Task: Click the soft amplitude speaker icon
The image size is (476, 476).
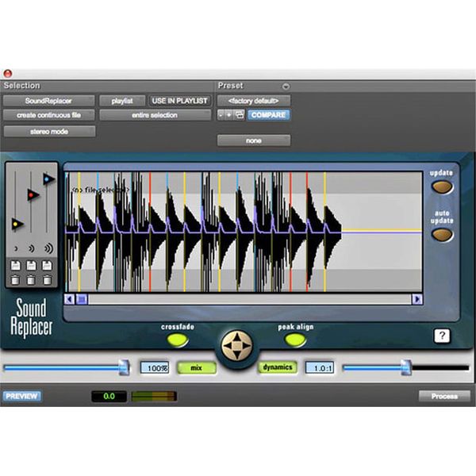Action: 16,249
